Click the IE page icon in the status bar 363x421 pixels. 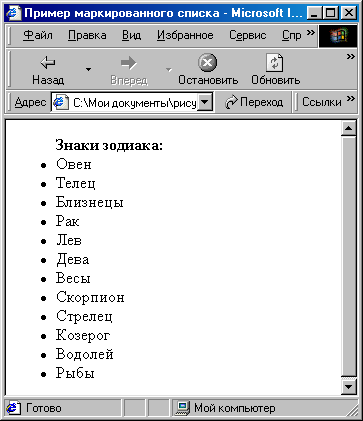(13, 408)
